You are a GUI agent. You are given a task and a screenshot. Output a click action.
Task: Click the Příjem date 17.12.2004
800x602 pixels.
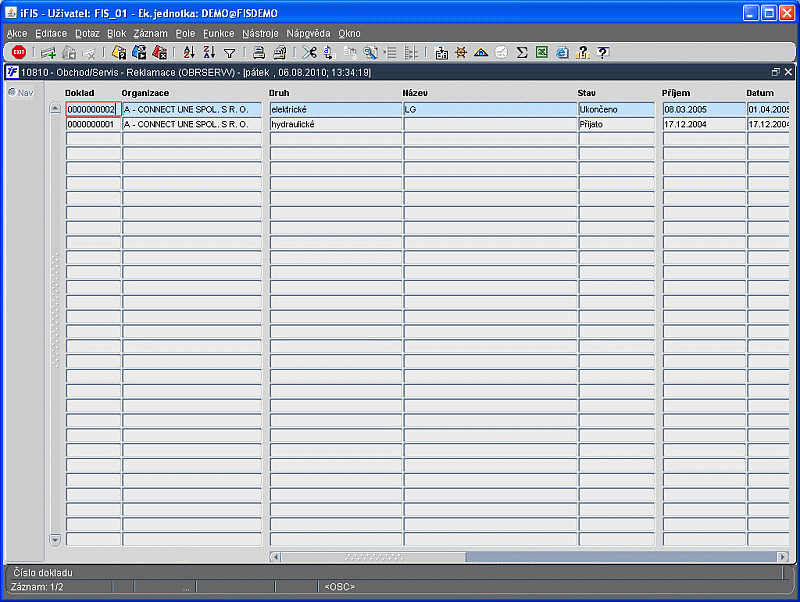pos(704,124)
